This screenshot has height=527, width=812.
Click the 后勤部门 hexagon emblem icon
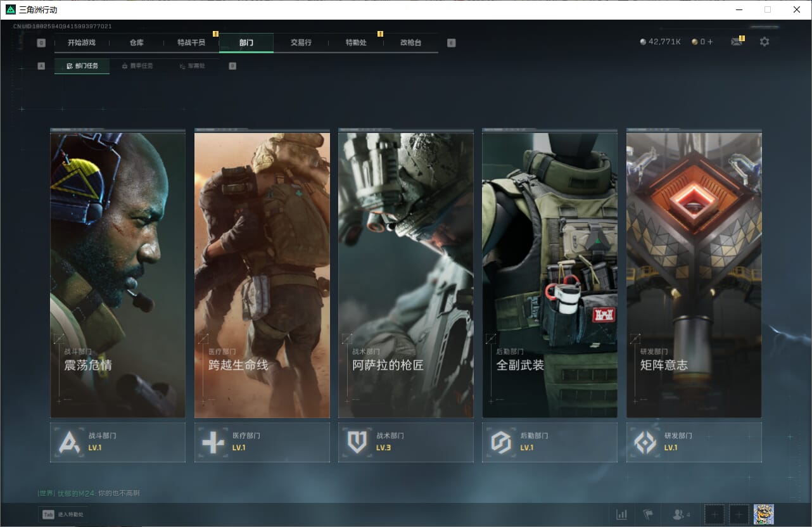point(501,442)
